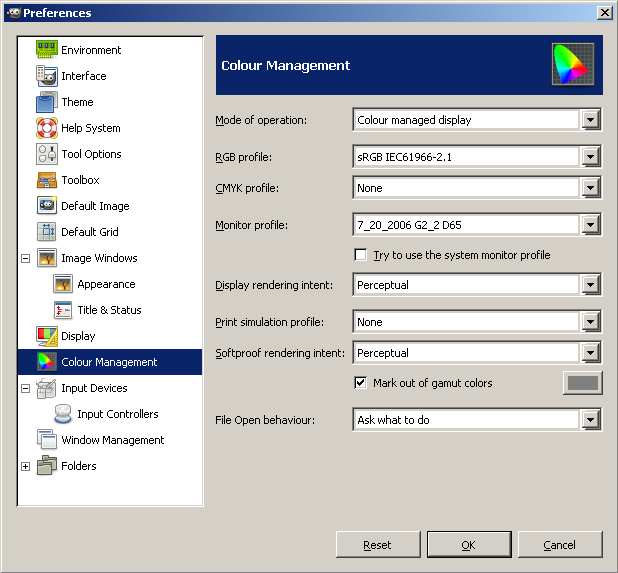Expand the Folders tree node
Image resolution: width=618 pixels, height=573 pixels.
click(26, 467)
